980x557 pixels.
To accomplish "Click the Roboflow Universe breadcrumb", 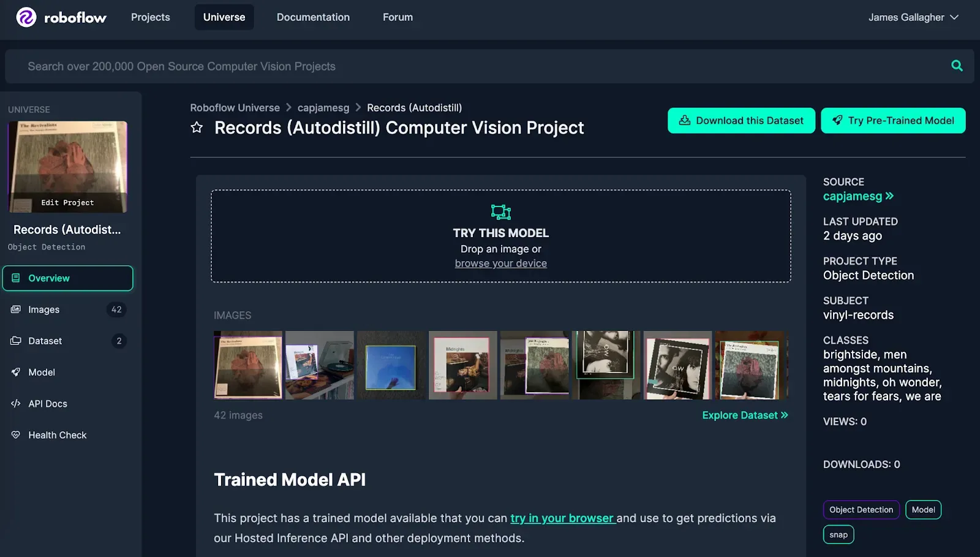I will [x=235, y=107].
